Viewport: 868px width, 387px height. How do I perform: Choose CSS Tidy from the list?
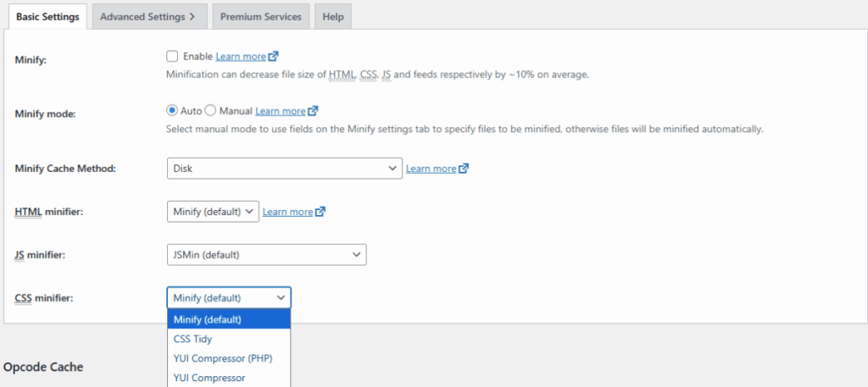(x=192, y=339)
